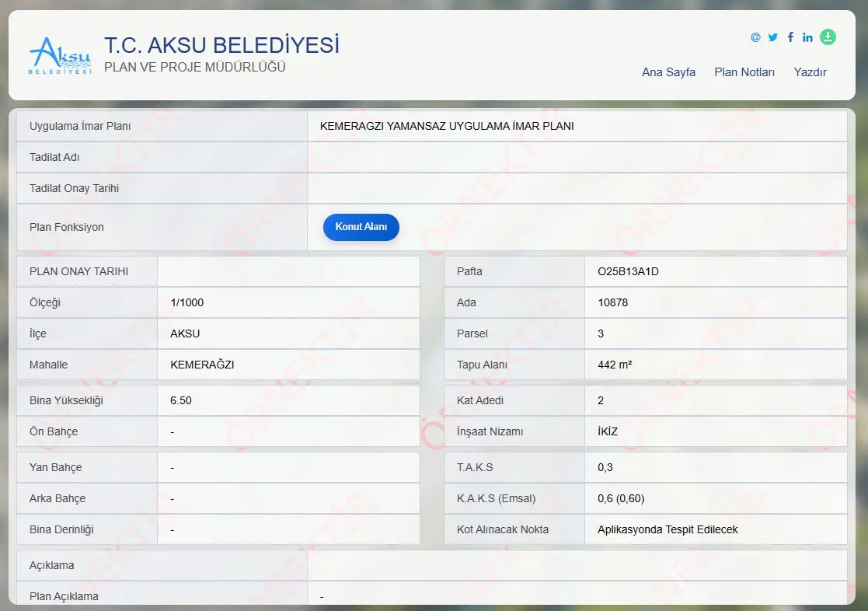The height and width of the screenshot is (611, 868).
Task: Click the green download icon
Action: (828, 37)
